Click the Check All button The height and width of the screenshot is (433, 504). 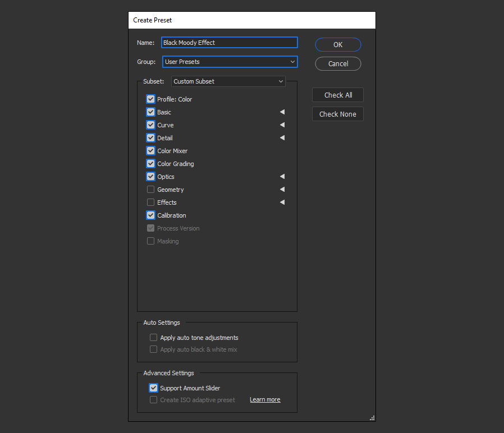pos(338,95)
